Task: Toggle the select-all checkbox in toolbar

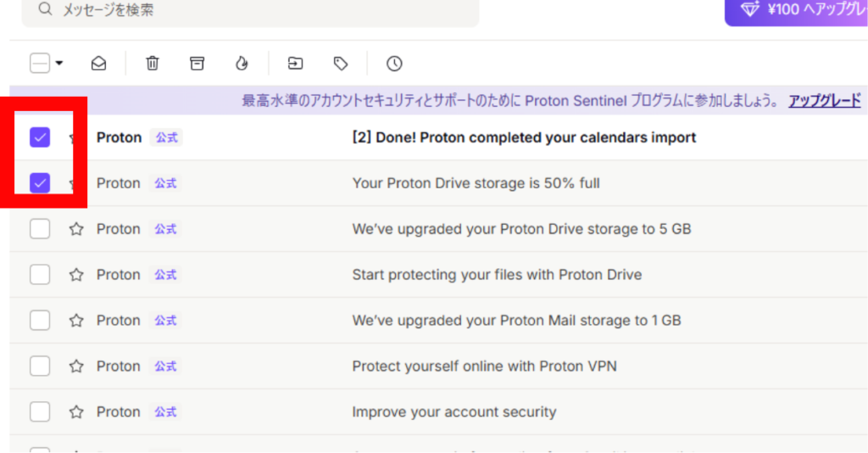Action: 40,63
